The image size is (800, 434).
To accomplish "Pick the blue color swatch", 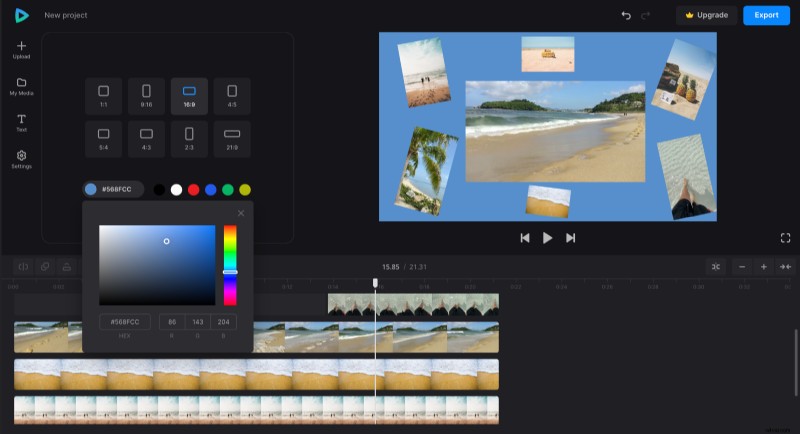I will pyautogui.click(x=211, y=190).
